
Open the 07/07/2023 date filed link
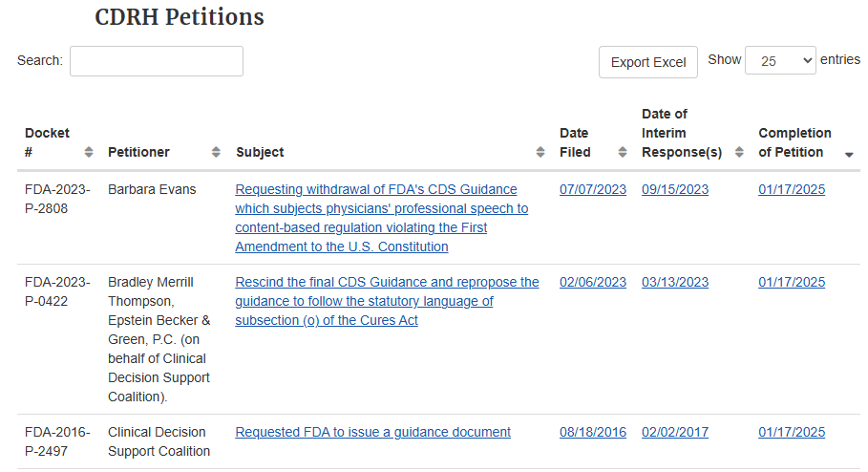[593, 189]
